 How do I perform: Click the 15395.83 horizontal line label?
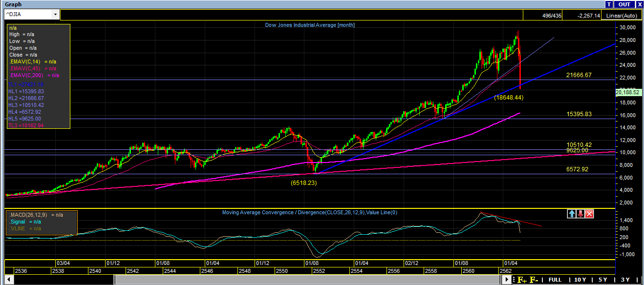[x=579, y=114]
